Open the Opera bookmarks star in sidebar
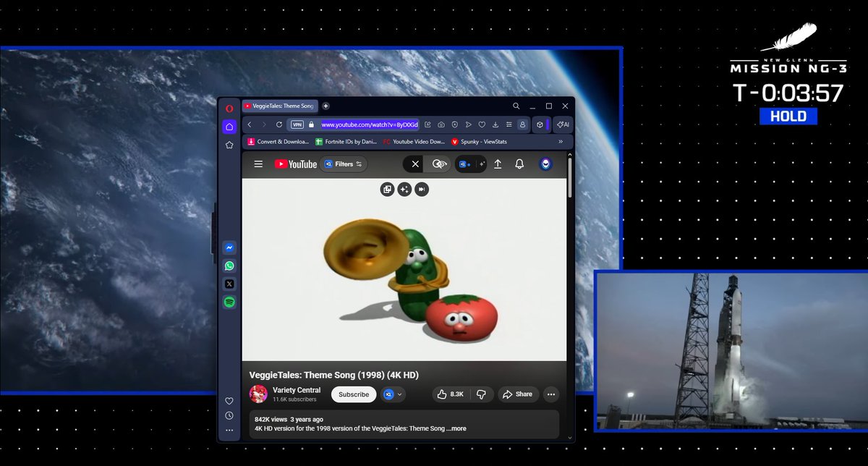Screen dimensions: 868x466 pos(229,145)
